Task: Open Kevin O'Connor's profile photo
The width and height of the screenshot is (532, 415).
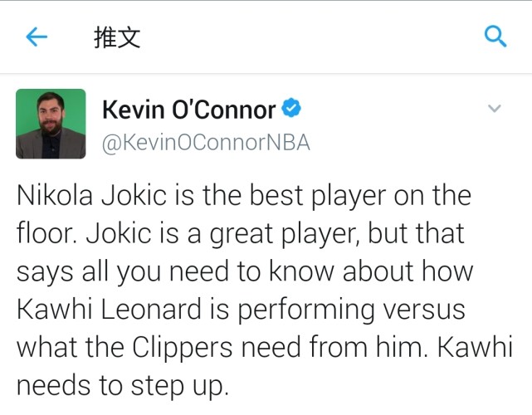Action: [x=51, y=124]
